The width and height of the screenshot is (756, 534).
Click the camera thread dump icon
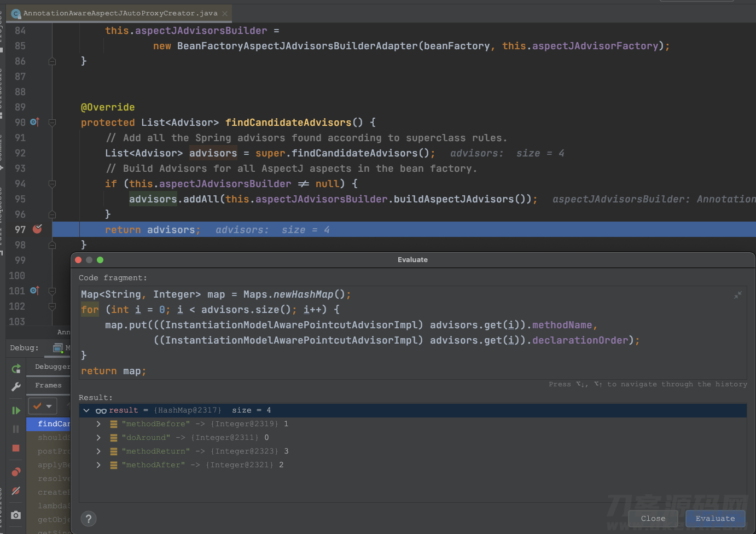[16, 515]
